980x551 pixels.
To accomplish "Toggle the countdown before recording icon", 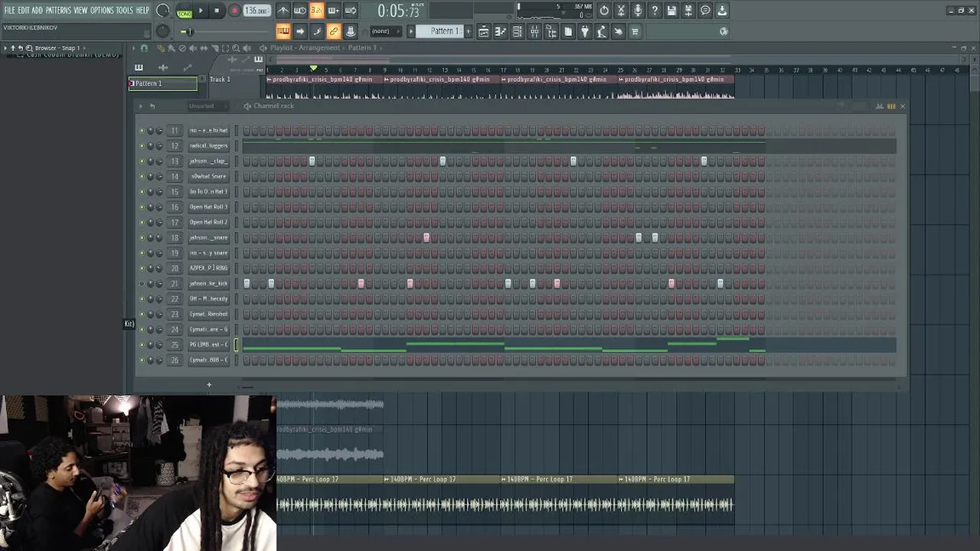I will [x=317, y=11].
